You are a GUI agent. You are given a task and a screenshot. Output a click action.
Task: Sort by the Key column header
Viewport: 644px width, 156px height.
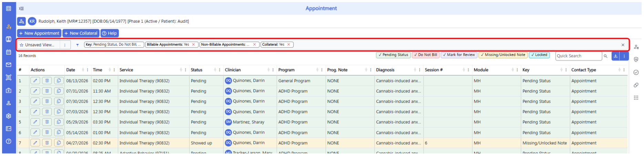(x=526, y=70)
